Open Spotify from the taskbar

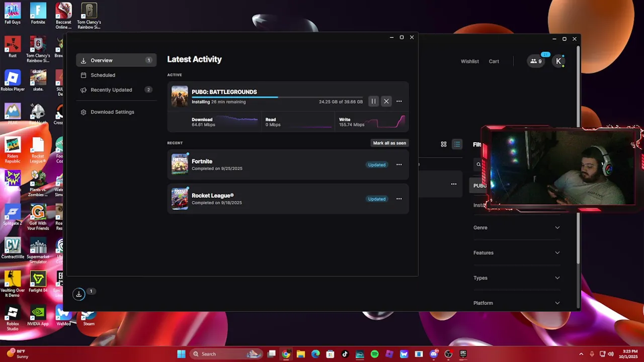(x=374, y=354)
